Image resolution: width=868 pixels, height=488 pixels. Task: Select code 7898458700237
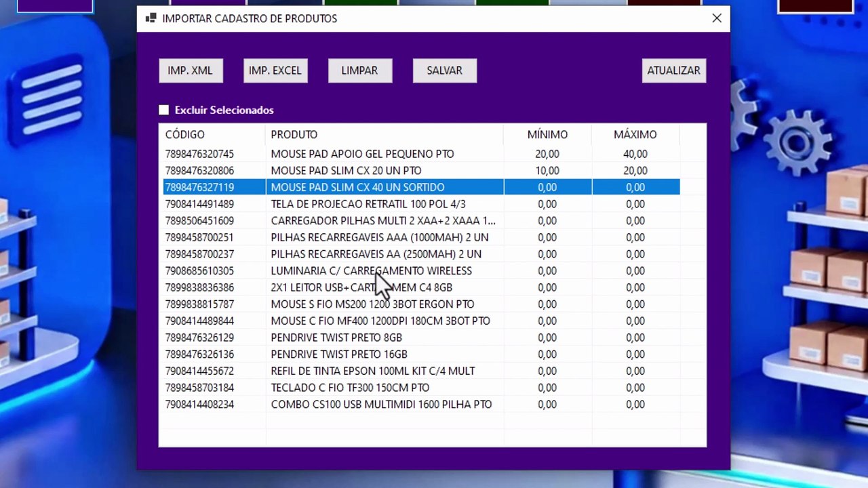pos(199,254)
